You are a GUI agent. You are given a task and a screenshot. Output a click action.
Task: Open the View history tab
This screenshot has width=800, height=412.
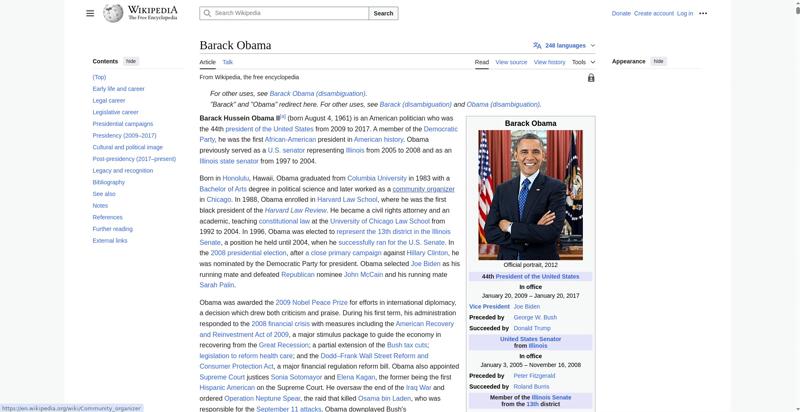[x=549, y=62]
